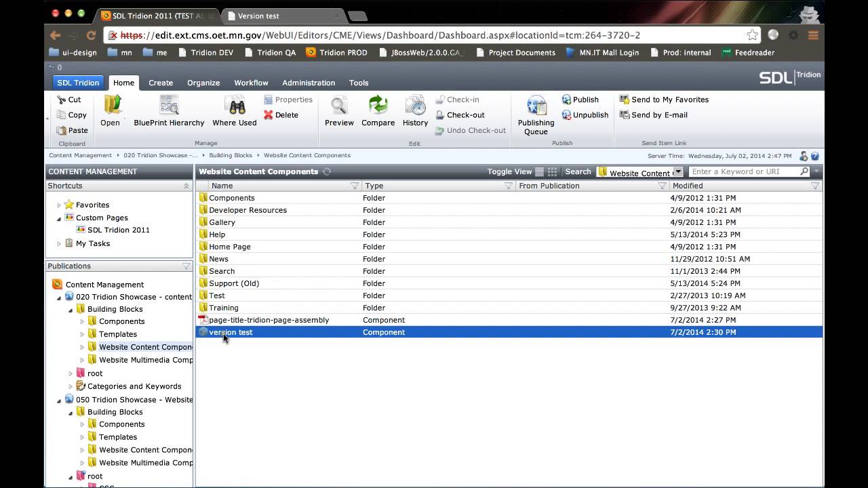The image size is (868, 488).
Task: Delete the selected item with red X
Action: click(269, 115)
